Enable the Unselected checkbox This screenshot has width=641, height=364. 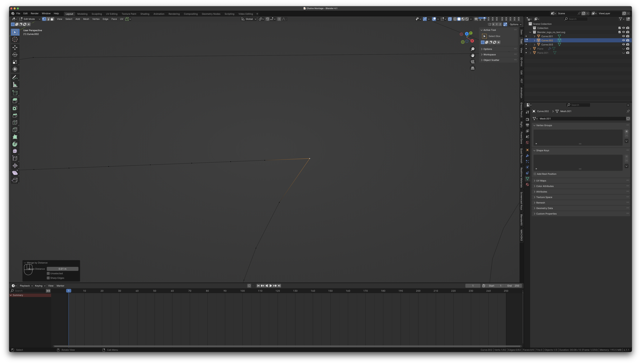[x=48, y=274]
